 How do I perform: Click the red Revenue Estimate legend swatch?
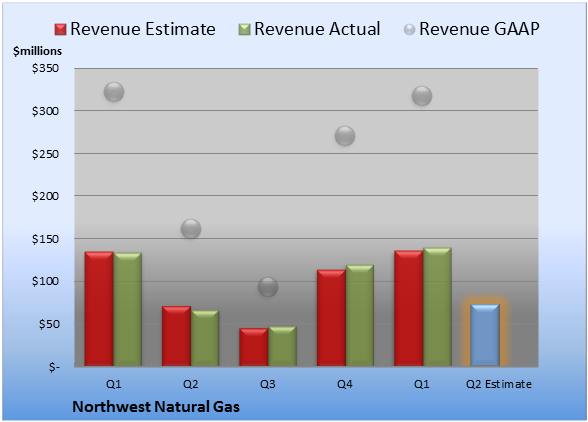pos(60,30)
